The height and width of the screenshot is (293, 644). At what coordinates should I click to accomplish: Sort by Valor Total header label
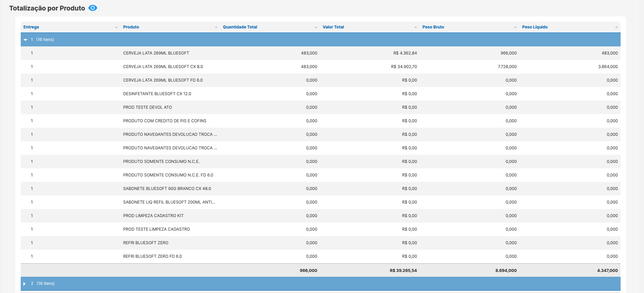[x=333, y=27]
